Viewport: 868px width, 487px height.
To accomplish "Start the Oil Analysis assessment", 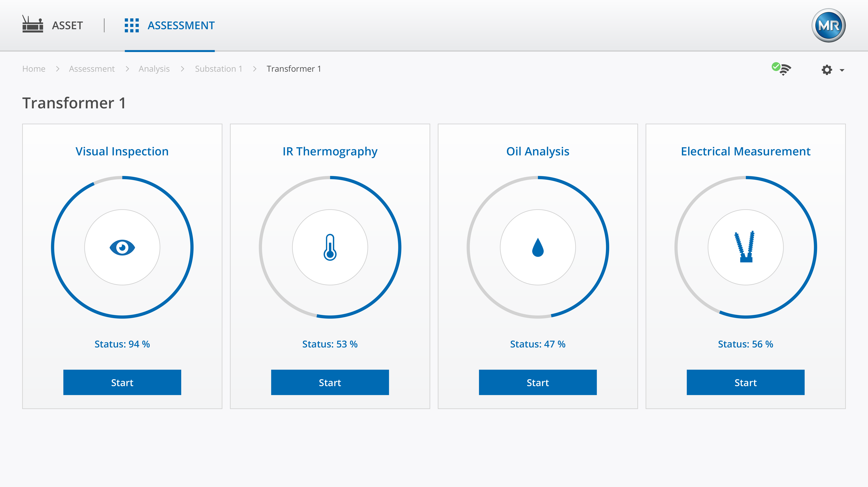I will (x=538, y=382).
